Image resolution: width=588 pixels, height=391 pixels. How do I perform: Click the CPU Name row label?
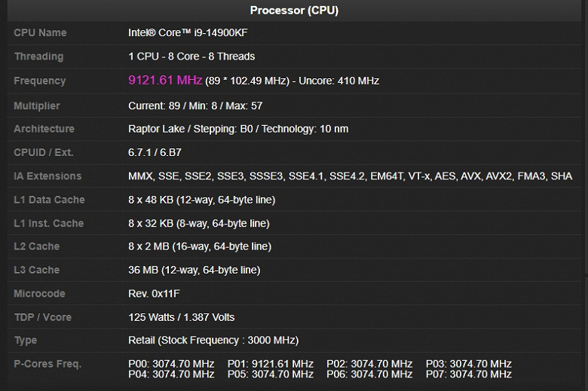(x=40, y=32)
